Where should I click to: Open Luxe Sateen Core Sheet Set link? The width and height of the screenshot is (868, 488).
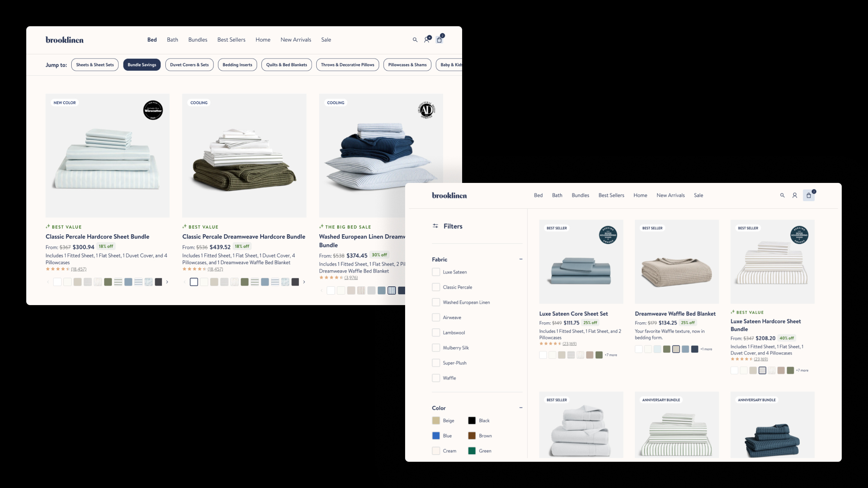click(573, 314)
